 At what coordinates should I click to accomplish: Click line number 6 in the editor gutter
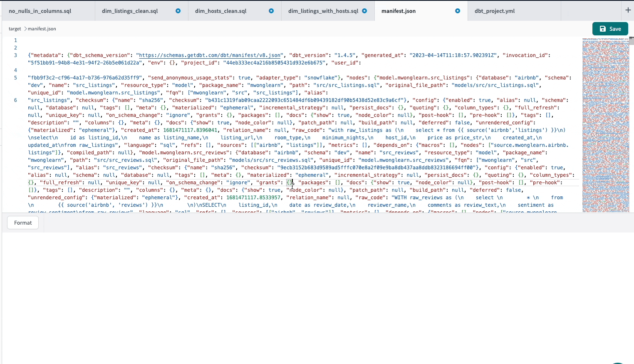[x=15, y=100]
